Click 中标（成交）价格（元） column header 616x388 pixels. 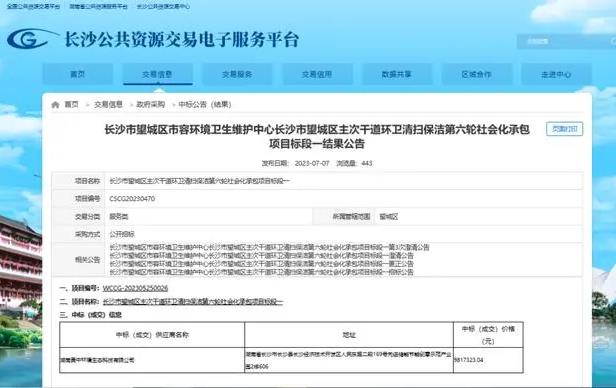tap(488, 335)
